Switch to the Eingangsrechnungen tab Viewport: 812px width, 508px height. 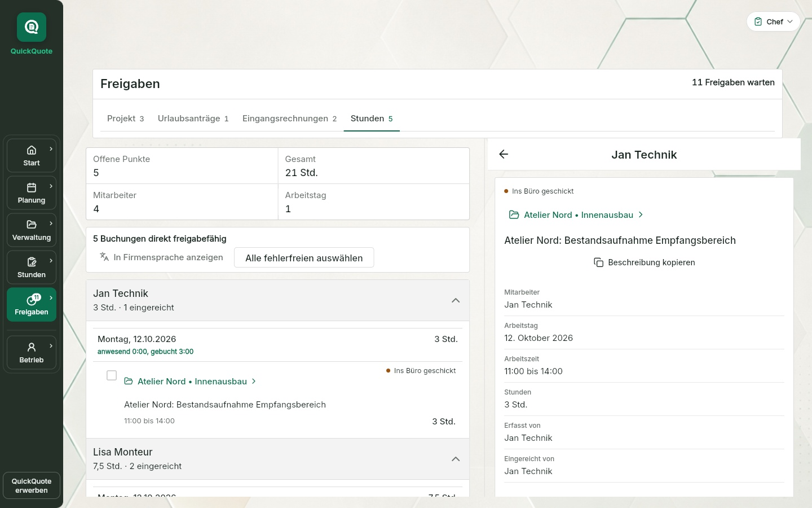coord(290,119)
